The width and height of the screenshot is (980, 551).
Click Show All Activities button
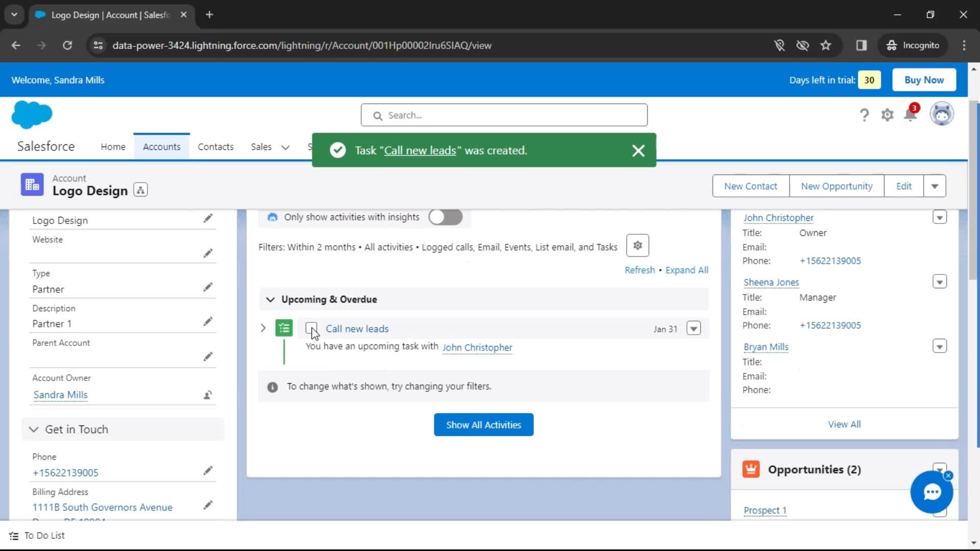[483, 425]
